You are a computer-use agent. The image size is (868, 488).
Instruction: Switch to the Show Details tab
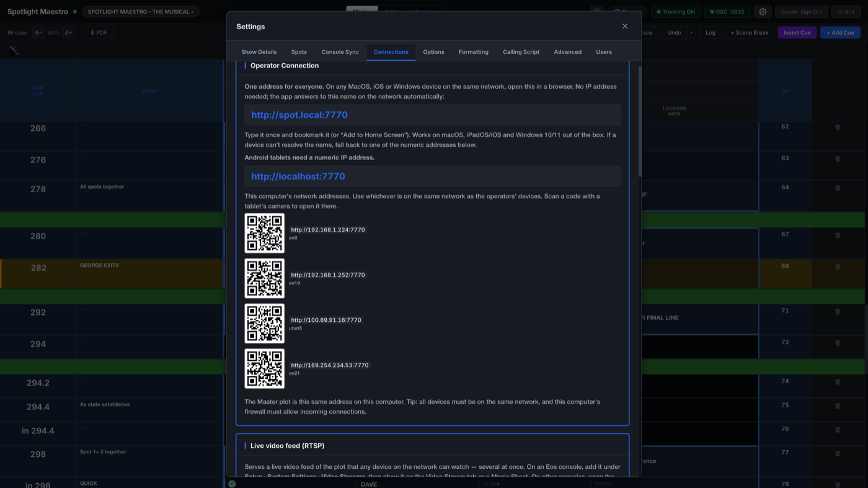tap(259, 52)
